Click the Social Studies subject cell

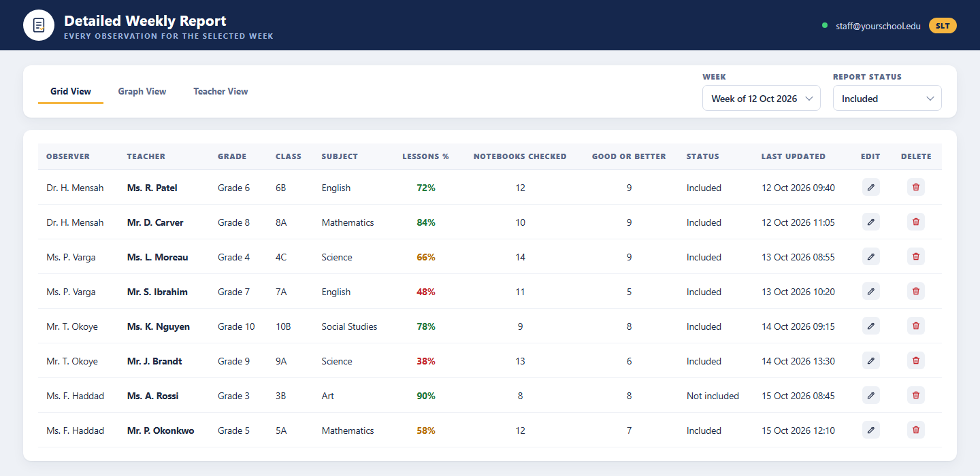point(350,326)
